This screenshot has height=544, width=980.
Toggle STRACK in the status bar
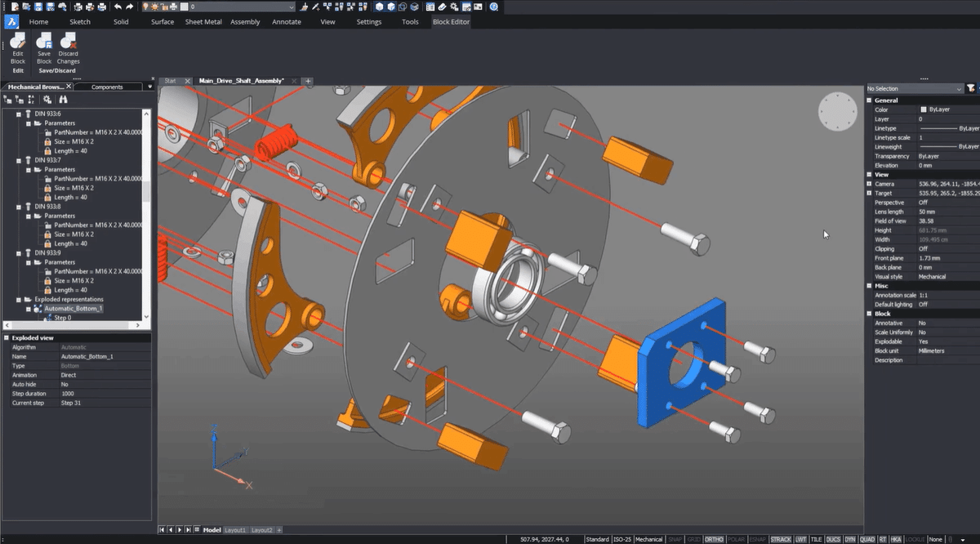point(780,539)
